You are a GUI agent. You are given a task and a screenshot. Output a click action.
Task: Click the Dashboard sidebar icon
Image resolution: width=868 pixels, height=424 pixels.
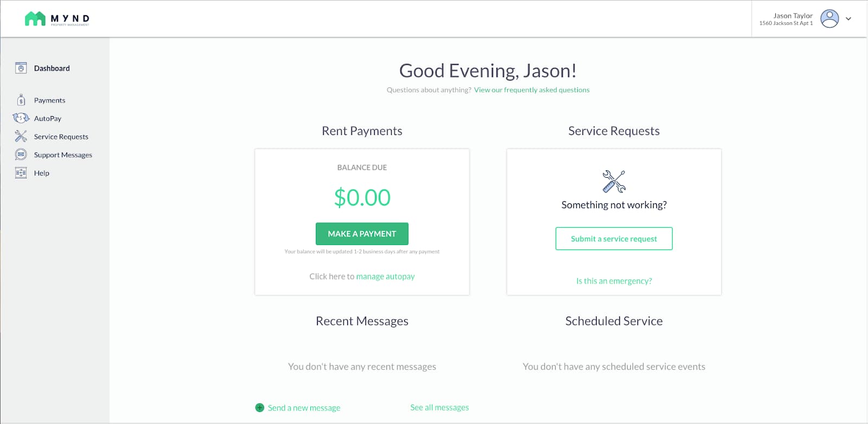pos(21,68)
